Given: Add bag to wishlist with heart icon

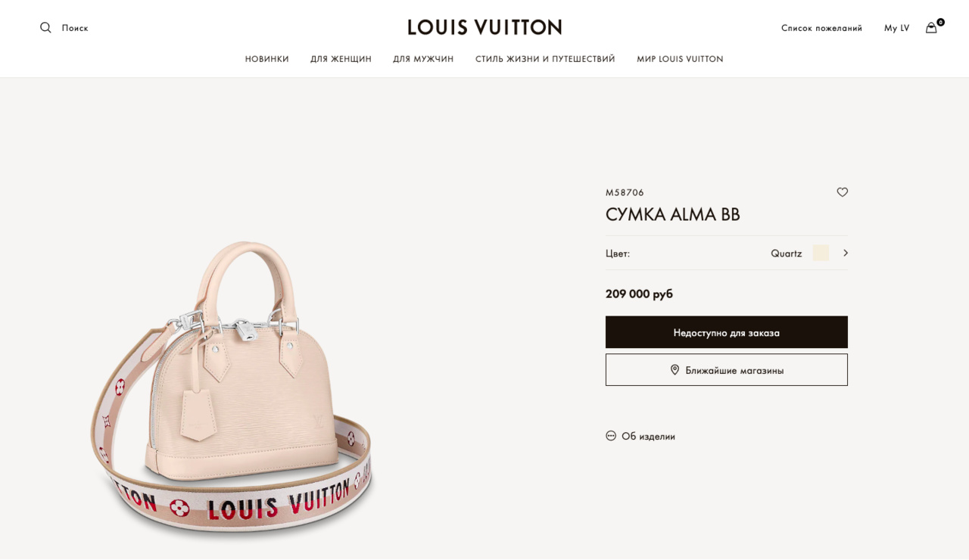Looking at the screenshot, I should click(843, 192).
